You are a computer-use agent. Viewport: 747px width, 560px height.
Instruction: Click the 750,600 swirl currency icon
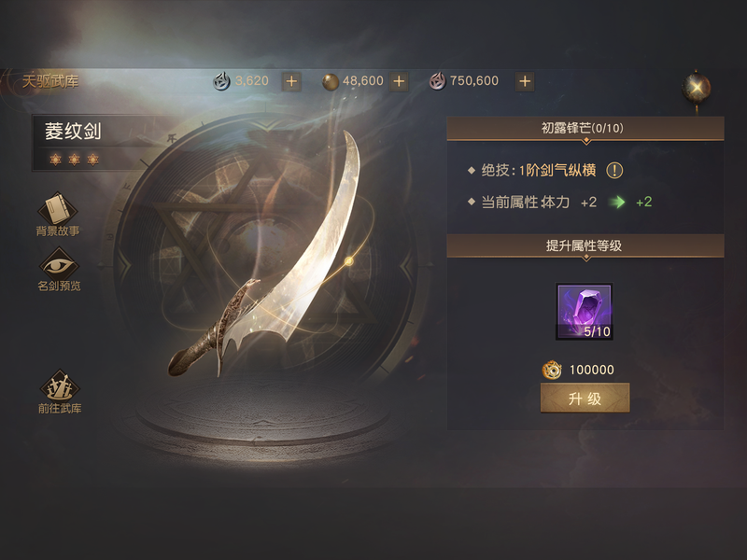[437, 81]
